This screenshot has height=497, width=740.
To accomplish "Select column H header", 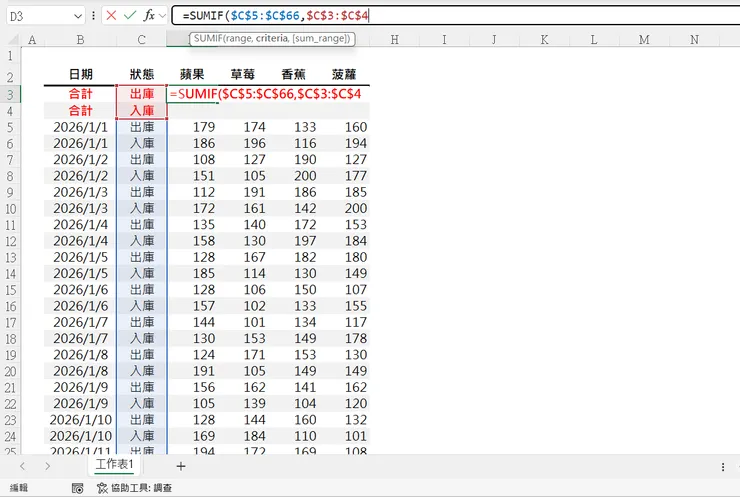I will [395, 40].
